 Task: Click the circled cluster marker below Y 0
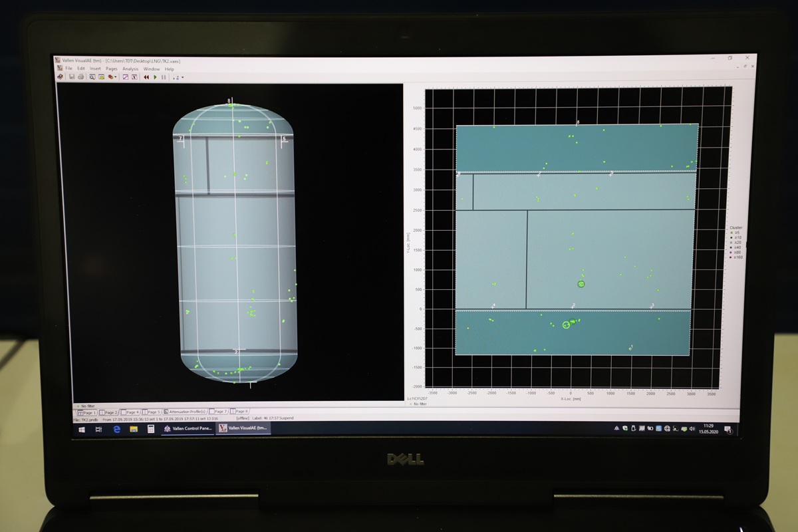pyautogui.click(x=566, y=325)
